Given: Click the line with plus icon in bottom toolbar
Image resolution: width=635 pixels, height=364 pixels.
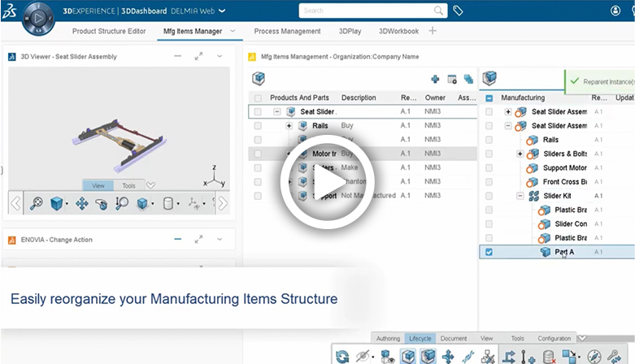Looking at the screenshot, I should [x=528, y=357].
